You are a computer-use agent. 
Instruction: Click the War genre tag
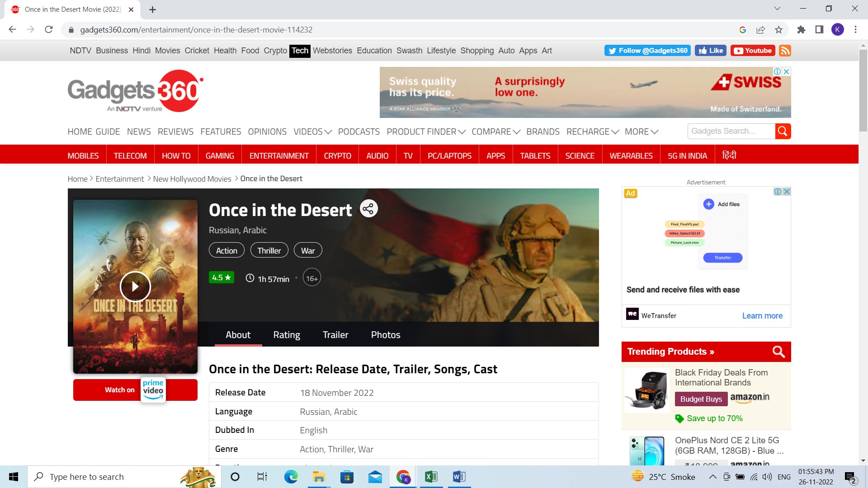point(308,250)
